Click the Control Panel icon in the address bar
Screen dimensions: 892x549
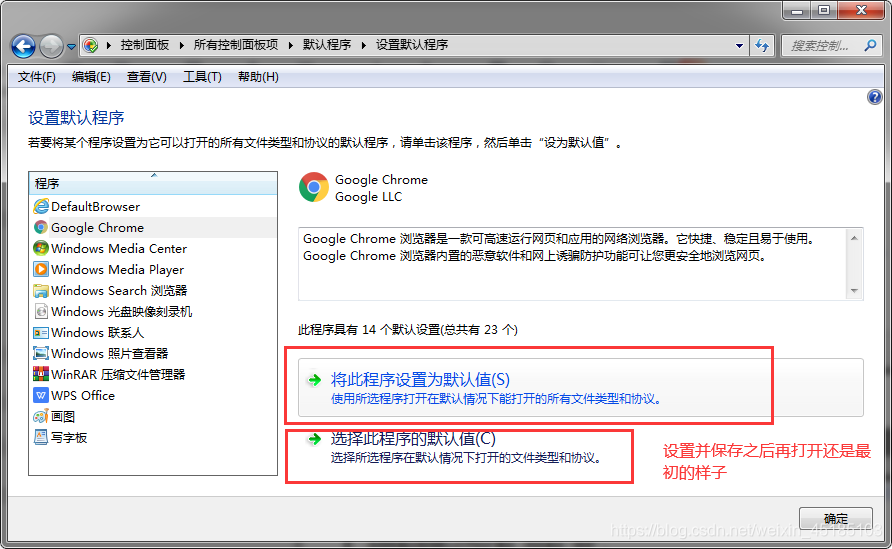90,45
